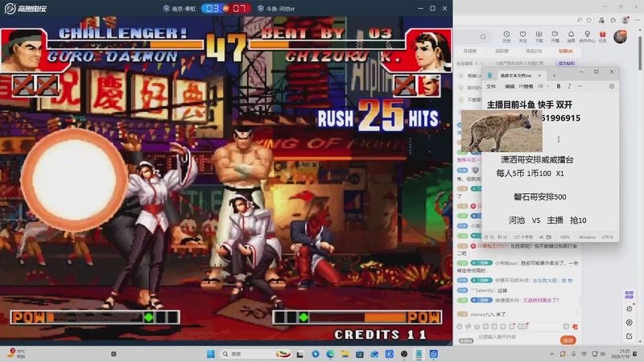This screenshot has height=362, width=644.
Task: Open Microsoft Store from the taskbar
Action: tap(360, 354)
